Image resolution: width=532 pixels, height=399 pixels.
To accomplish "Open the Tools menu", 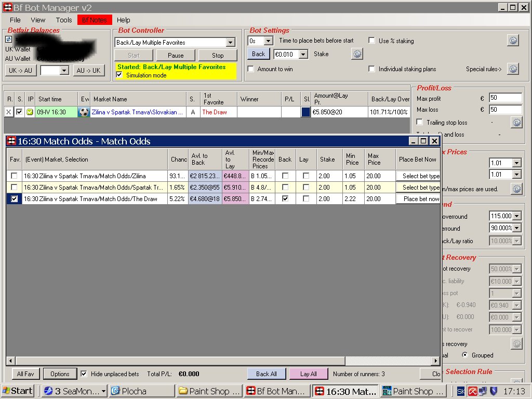I will point(64,20).
